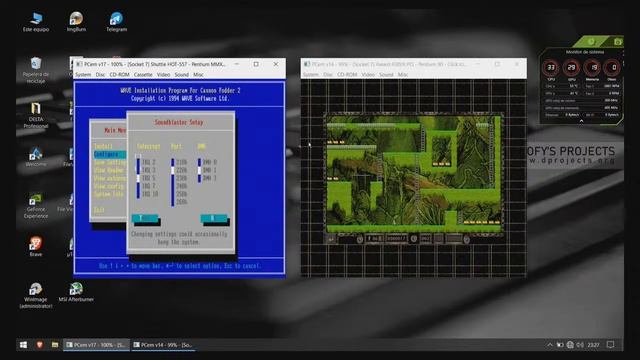The width and height of the screenshot is (640, 360).
Task: Open System menu in PCem v14 window
Action: 311,75
